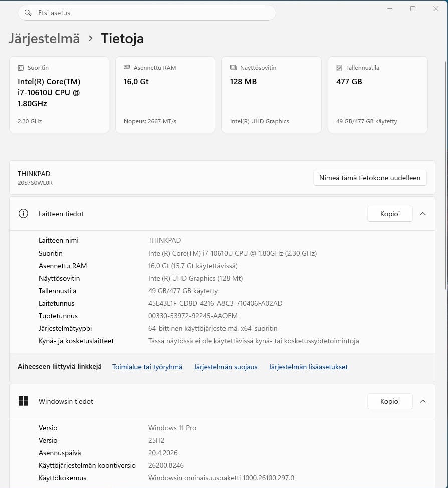This screenshot has width=448, height=488.
Task: Open Järjestelmän lisäasetukset link
Action: coord(308,367)
